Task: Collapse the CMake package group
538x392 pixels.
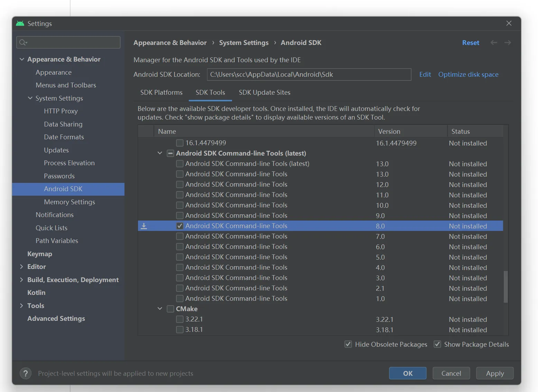Action: click(160, 309)
